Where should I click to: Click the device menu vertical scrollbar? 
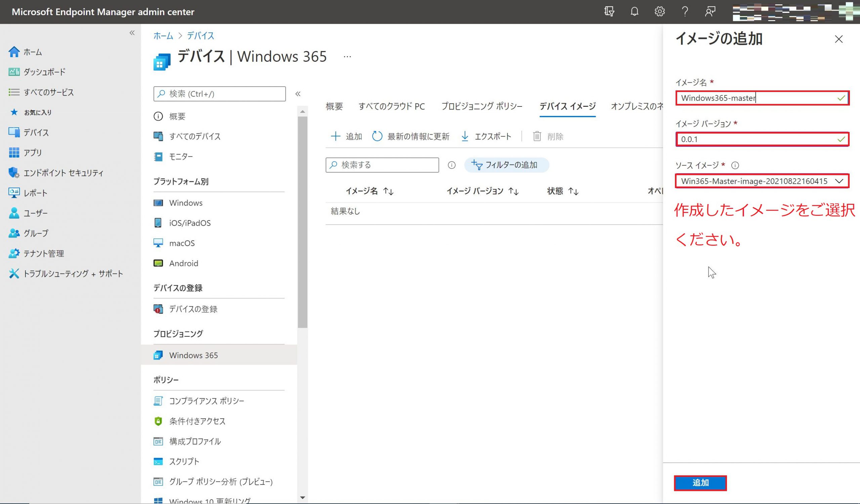302,222
